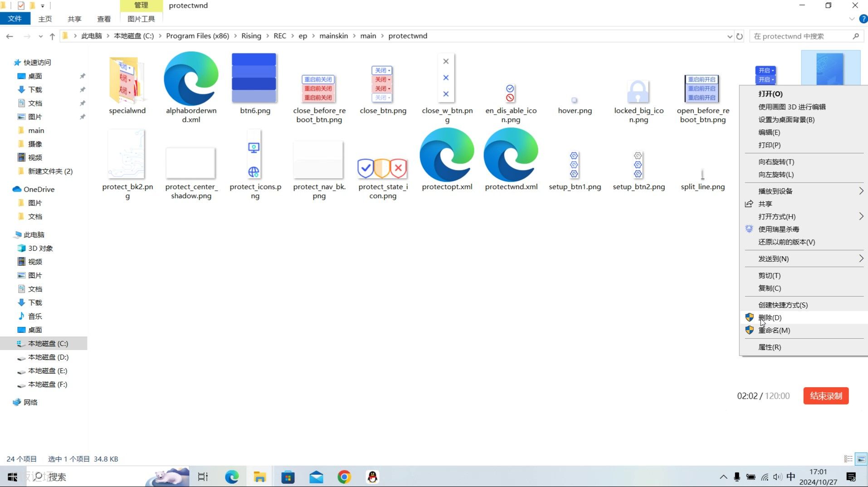Navigate back with the back arrow

pyautogui.click(x=10, y=36)
